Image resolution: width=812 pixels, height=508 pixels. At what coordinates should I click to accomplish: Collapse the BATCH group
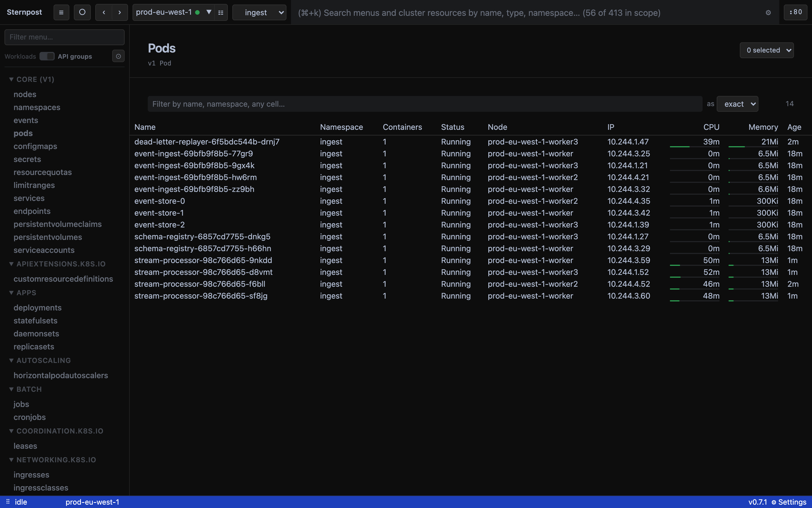(x=25, y=389)
